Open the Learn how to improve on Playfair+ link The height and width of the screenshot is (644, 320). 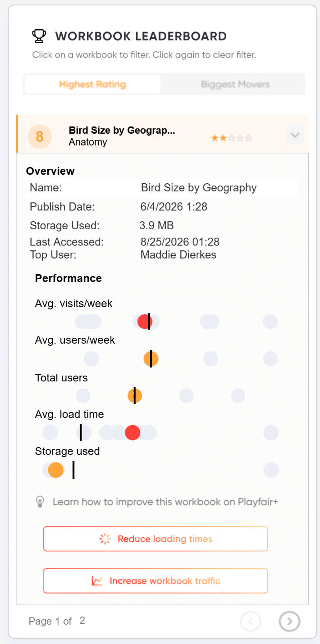[x=165, y=502]
